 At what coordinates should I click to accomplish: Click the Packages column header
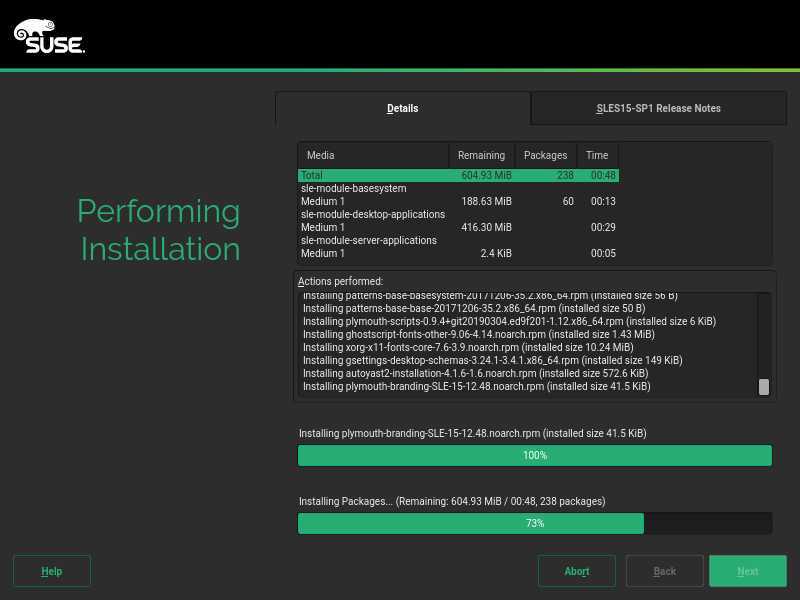click(x=545, y=155)
